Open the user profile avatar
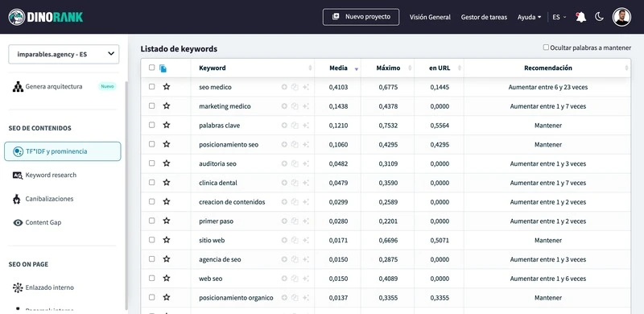 coord(621,17)
